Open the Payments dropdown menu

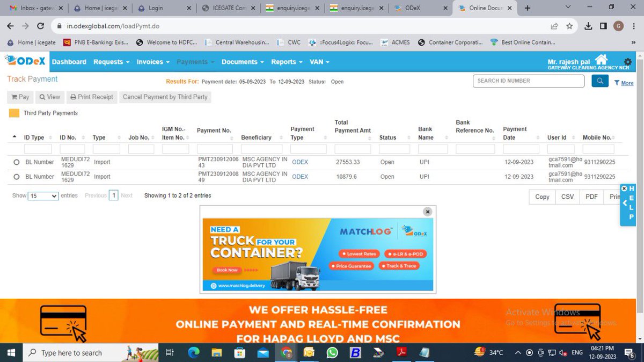pos(195,62)
